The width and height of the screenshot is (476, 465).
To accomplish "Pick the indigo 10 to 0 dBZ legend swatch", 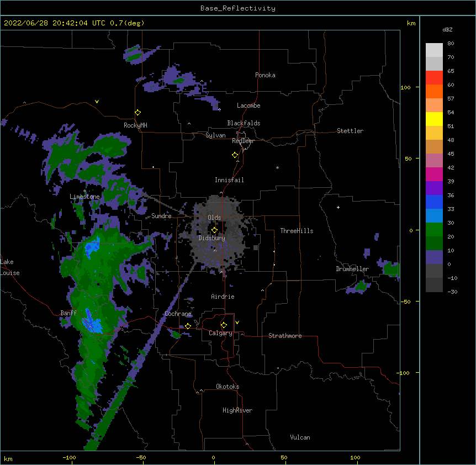I will 434,257.
